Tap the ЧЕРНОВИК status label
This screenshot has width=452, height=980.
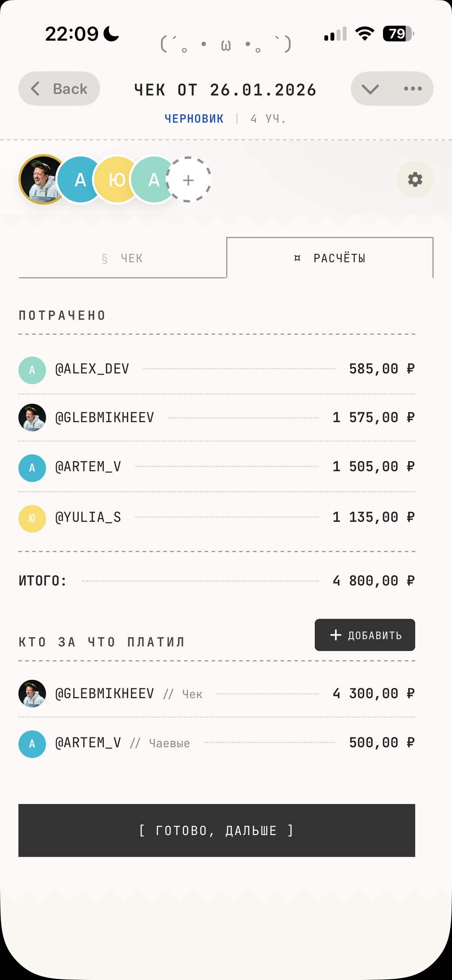[x=194, y=119]
